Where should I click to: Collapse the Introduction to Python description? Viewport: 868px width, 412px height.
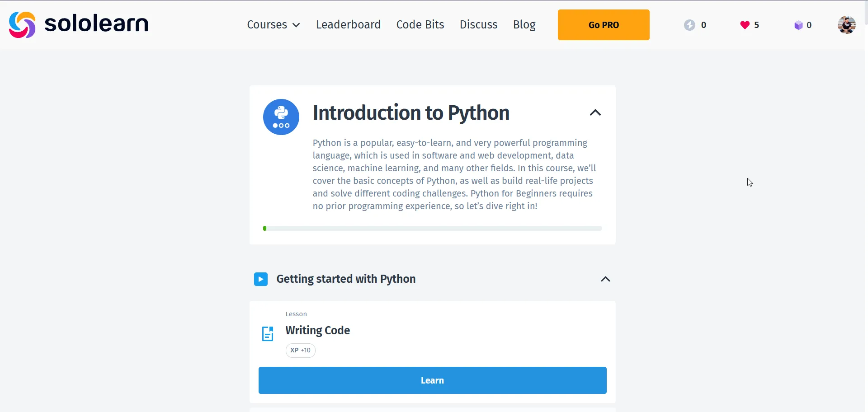pos(595,112)
